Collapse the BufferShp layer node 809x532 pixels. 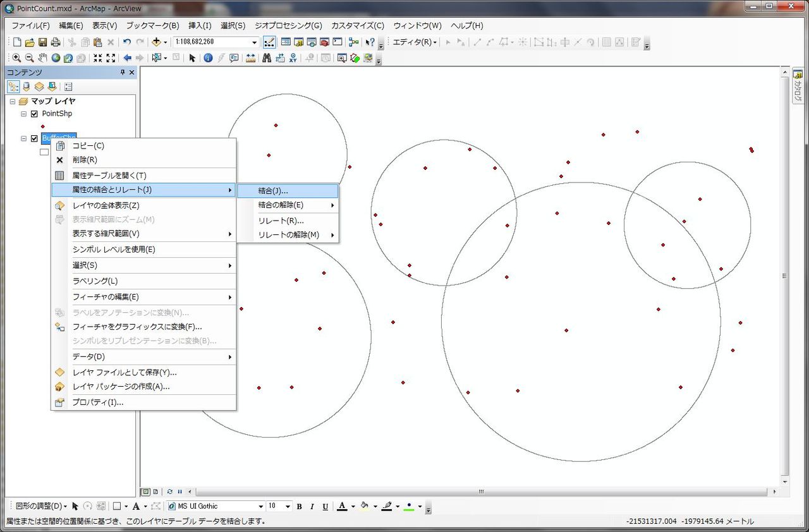(x=24, y=138)
